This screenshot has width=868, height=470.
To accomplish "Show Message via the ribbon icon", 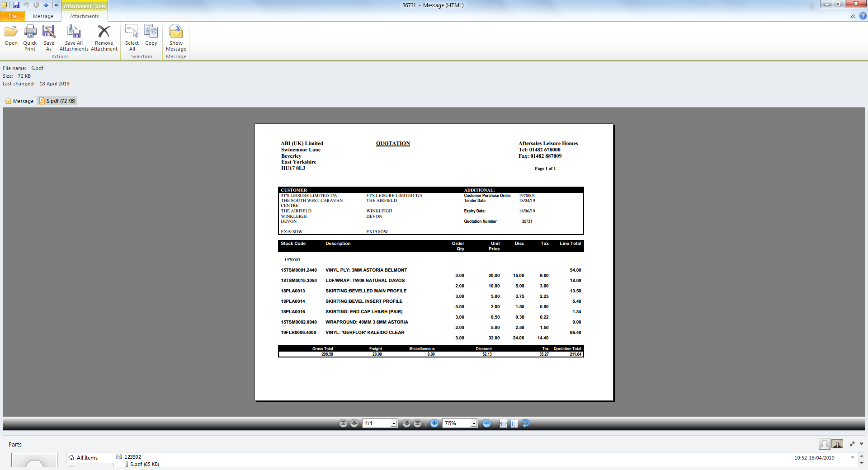I will pos(176,38).
